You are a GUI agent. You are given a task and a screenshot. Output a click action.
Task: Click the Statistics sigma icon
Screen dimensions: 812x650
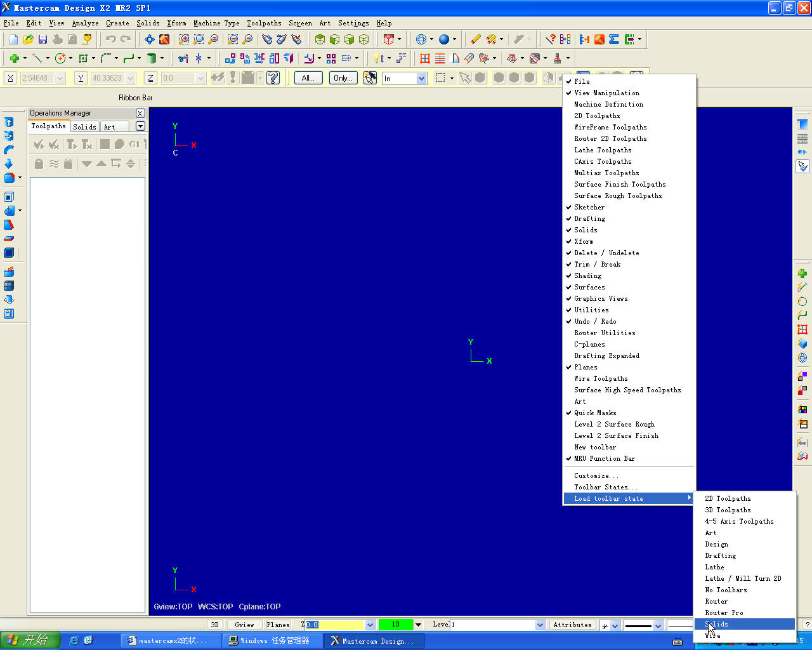[x=614, y=39]
